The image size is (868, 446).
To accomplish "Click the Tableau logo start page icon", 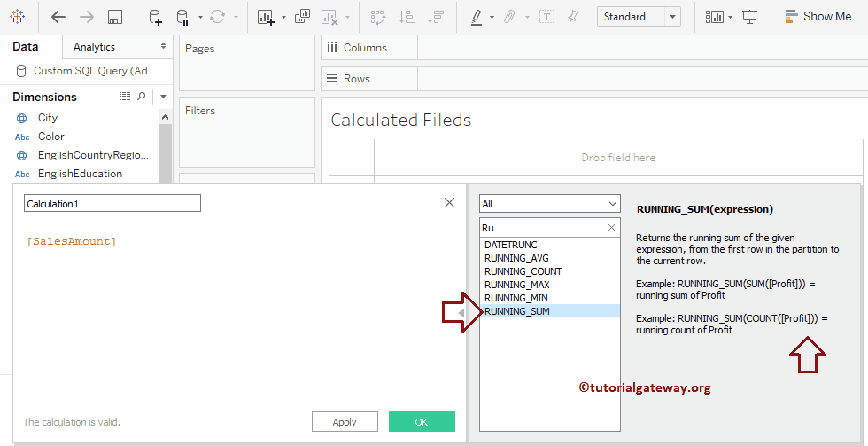I will 17,17.
